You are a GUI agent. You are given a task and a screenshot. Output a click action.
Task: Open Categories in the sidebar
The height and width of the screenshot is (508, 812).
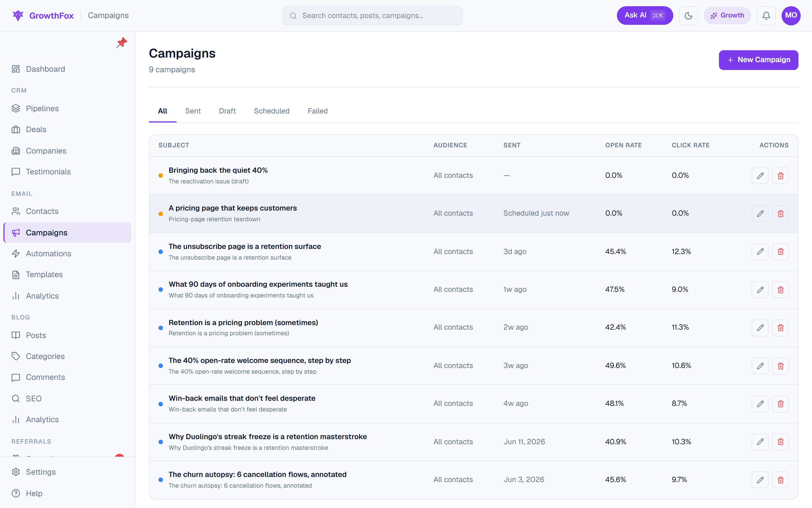pyautogui.click(x=67, y=356)
